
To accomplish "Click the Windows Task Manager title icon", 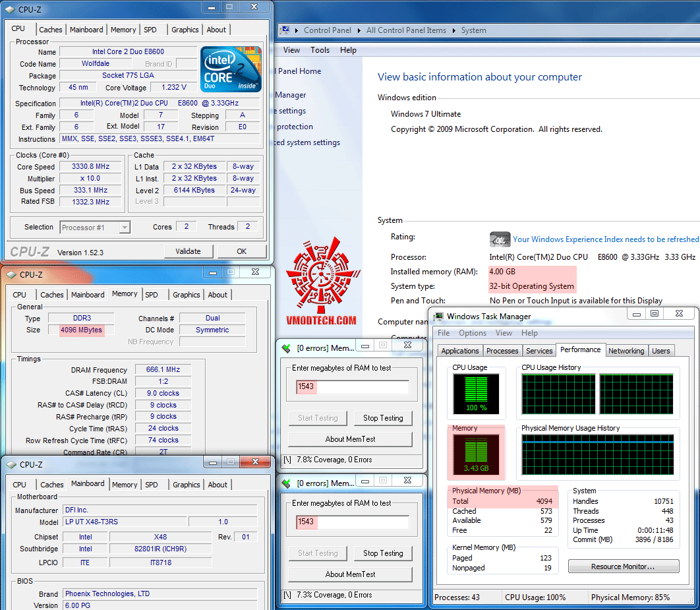I will [439, 317].
